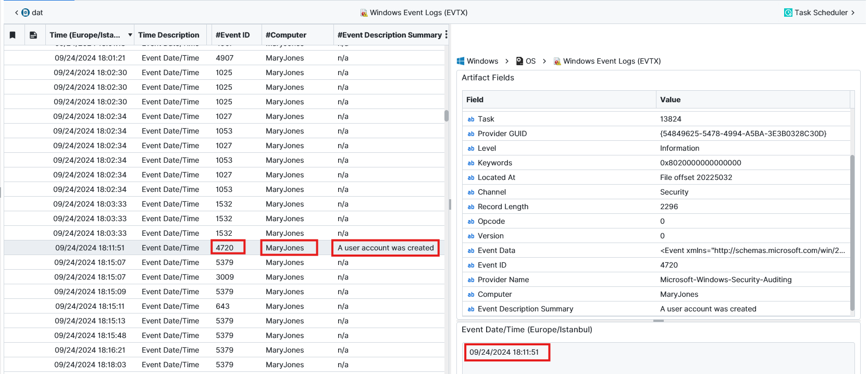
Task: Open the Task Scheduler link
Action: pos(821,13)
